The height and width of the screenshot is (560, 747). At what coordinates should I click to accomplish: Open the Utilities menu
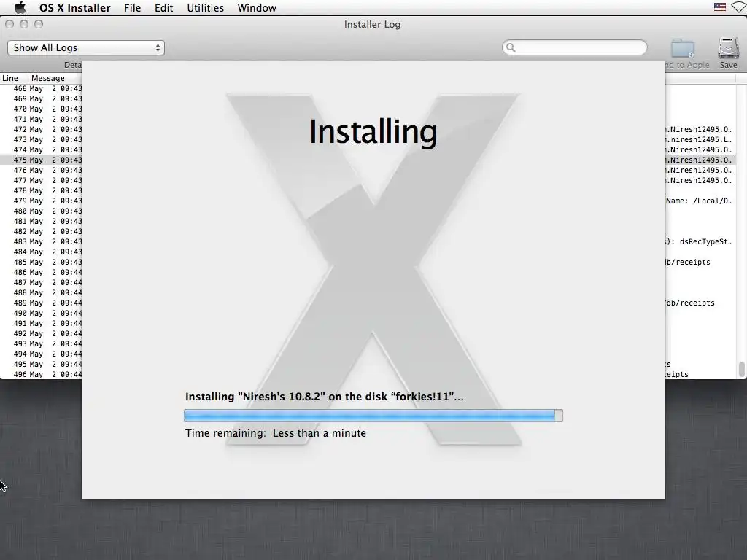tap(205, 7)
